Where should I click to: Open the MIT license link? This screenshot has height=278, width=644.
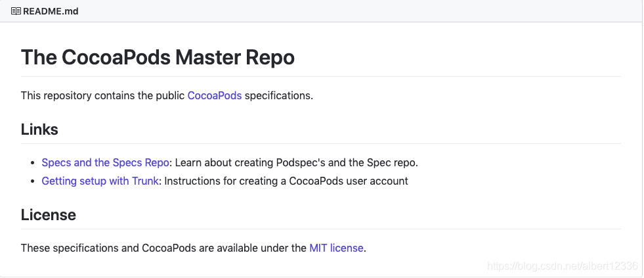pos(336,248)
